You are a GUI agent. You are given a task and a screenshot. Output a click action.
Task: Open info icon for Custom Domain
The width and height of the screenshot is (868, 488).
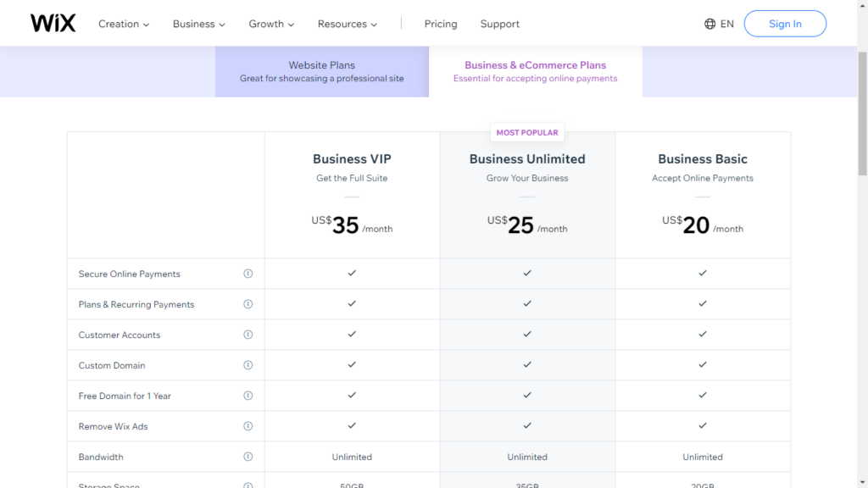click(248, 365)
